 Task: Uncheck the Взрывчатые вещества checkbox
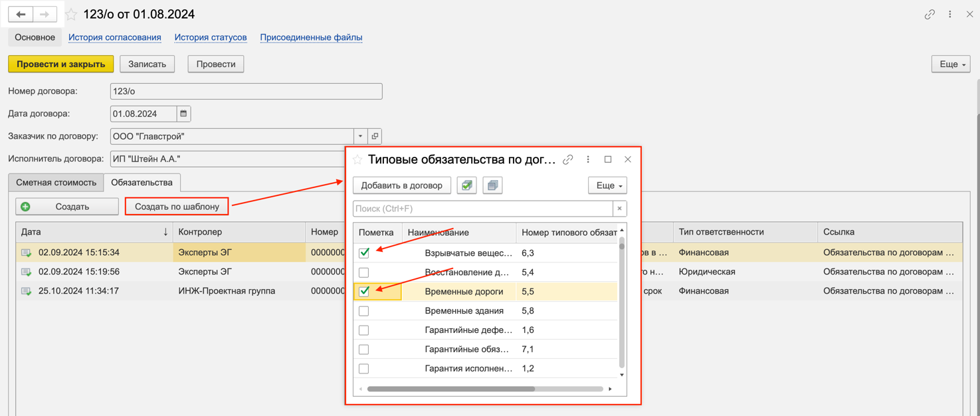tap(364, 253)
